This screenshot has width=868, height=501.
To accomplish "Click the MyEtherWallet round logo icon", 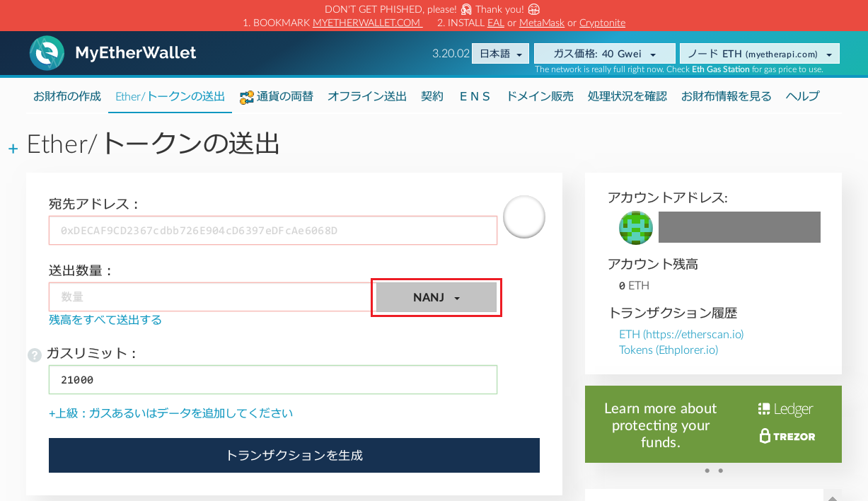I will point(47,53).
